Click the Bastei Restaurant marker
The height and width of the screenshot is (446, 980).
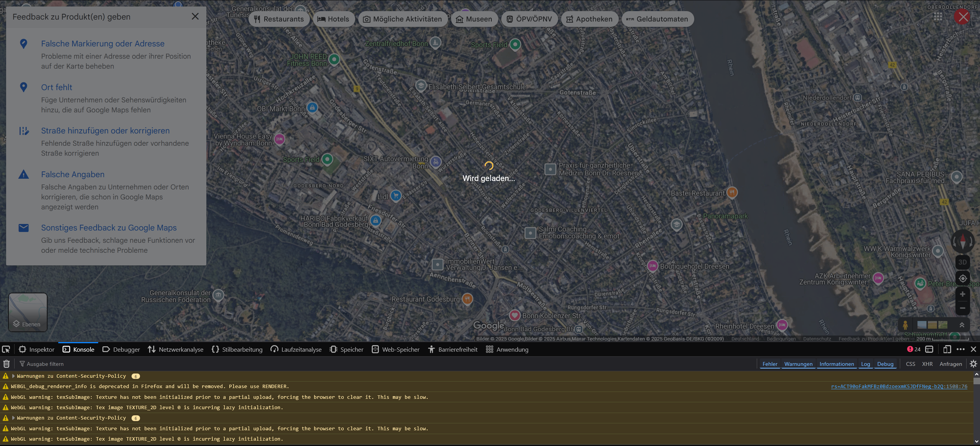click(x=732, y=193)
